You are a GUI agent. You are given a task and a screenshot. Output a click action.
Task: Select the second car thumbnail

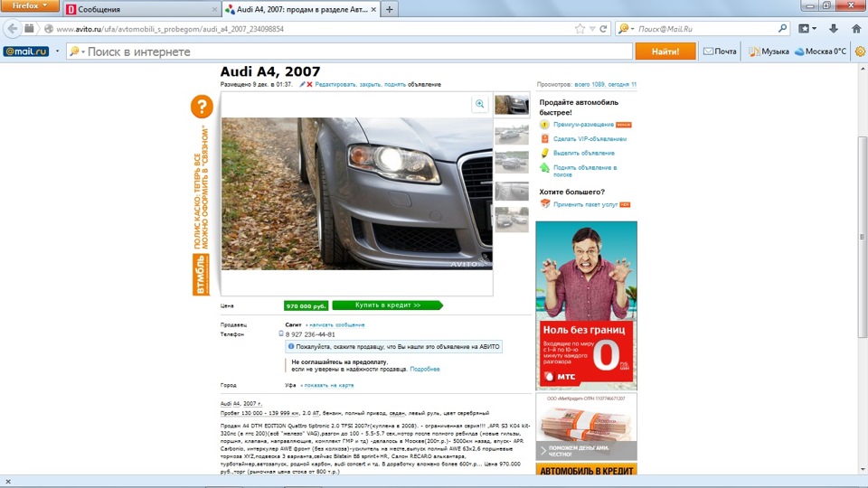pos(512,135)
